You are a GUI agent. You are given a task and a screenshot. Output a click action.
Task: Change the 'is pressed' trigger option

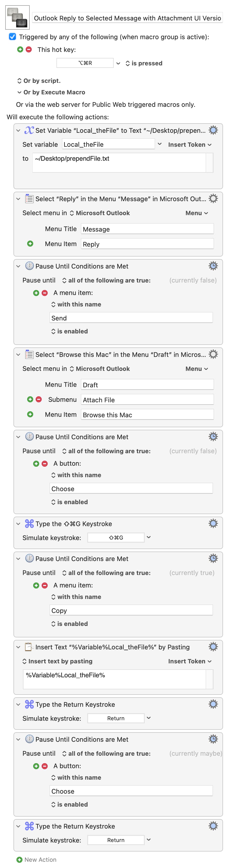pos(144,63)
